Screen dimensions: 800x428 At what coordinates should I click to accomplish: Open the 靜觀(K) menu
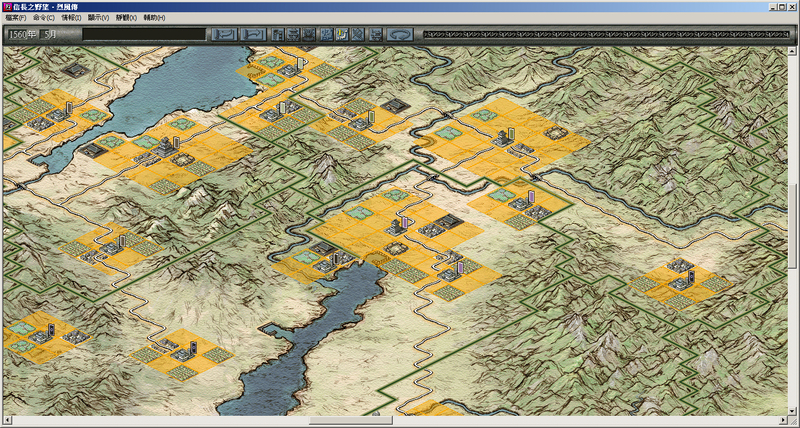tap(126, 17)
